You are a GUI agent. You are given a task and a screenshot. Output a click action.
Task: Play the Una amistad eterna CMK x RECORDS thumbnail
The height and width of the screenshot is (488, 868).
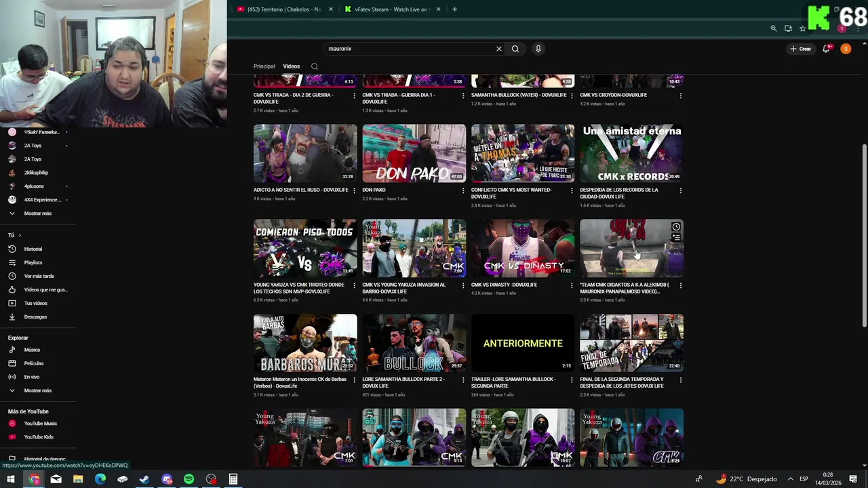[631, 153]
